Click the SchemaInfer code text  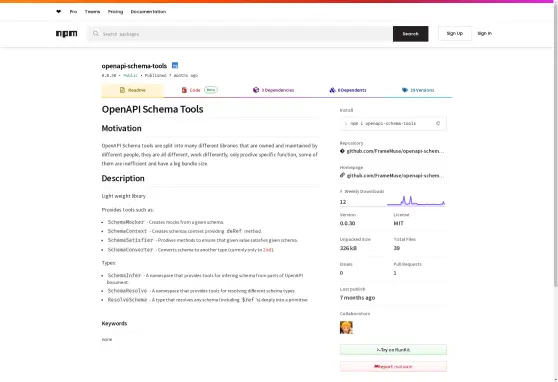point(125,275)
